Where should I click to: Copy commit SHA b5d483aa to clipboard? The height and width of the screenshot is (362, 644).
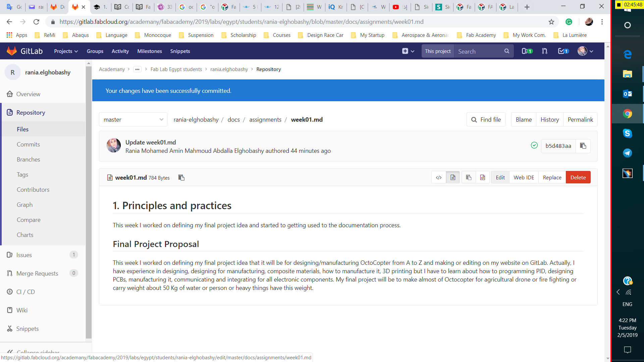pos(583,146)
